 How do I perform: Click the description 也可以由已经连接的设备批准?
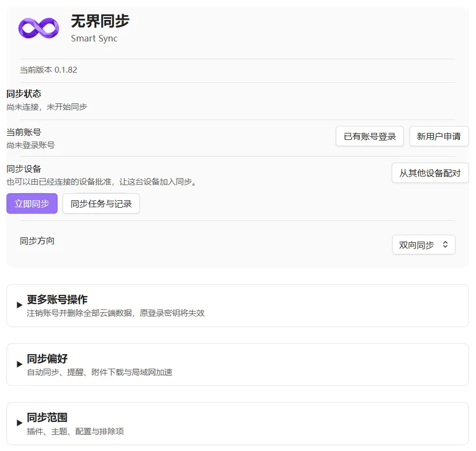[102, 182]
